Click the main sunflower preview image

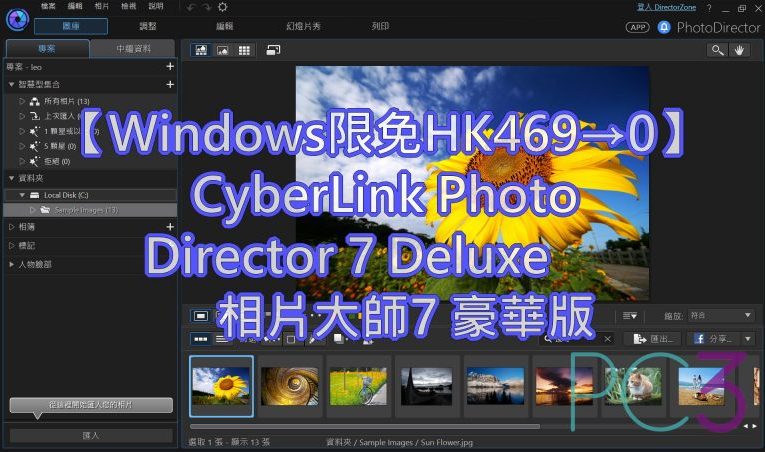pyautogui.click(x=472, y=183)
